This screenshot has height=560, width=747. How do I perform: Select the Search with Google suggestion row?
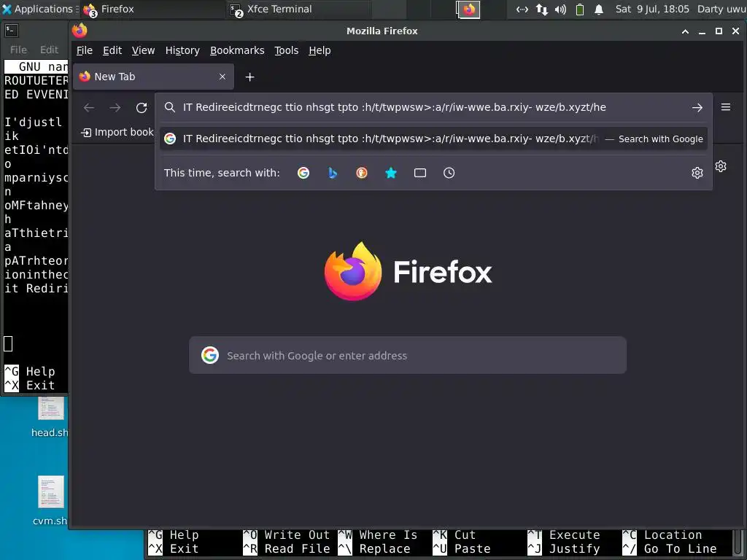tap(433, 139)
